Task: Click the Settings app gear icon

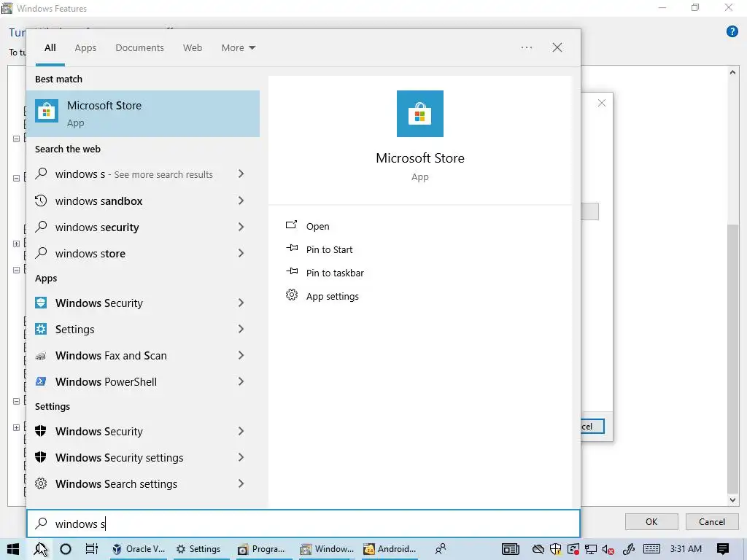Action: [x=41, y=329]
